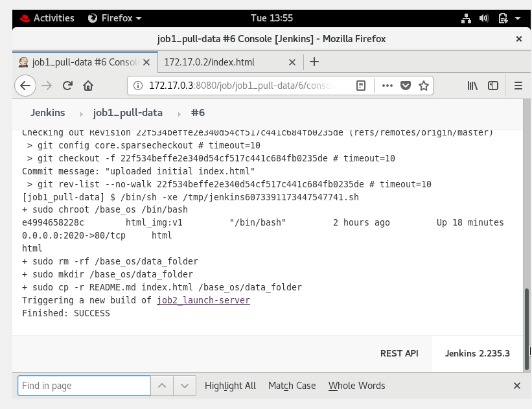Open the volume icon in top bar
The width and height of the screenshot is (532, 409).
(484, 18)
